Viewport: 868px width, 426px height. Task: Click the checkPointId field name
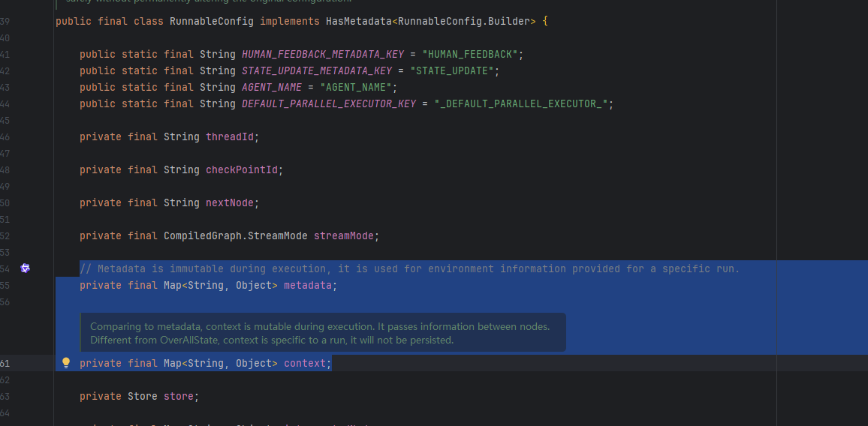(242, 169)
